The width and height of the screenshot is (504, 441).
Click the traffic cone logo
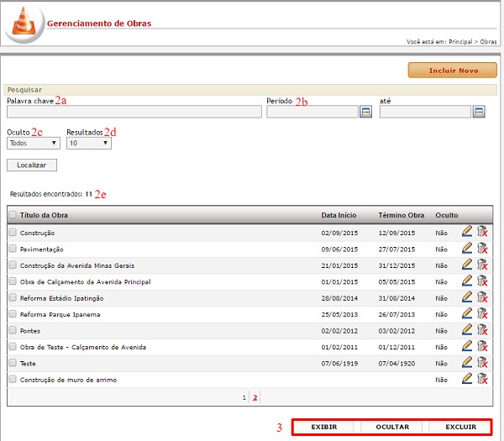(24, 23)
